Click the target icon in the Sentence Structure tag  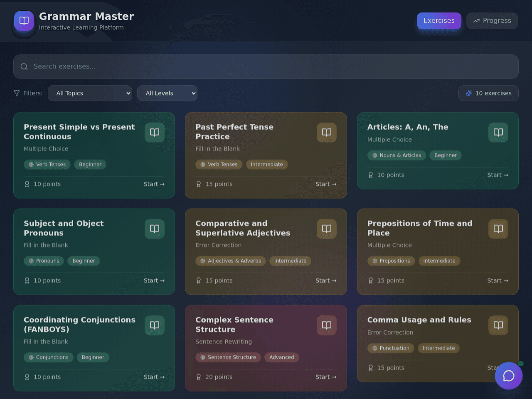click(x=203, y=357)
